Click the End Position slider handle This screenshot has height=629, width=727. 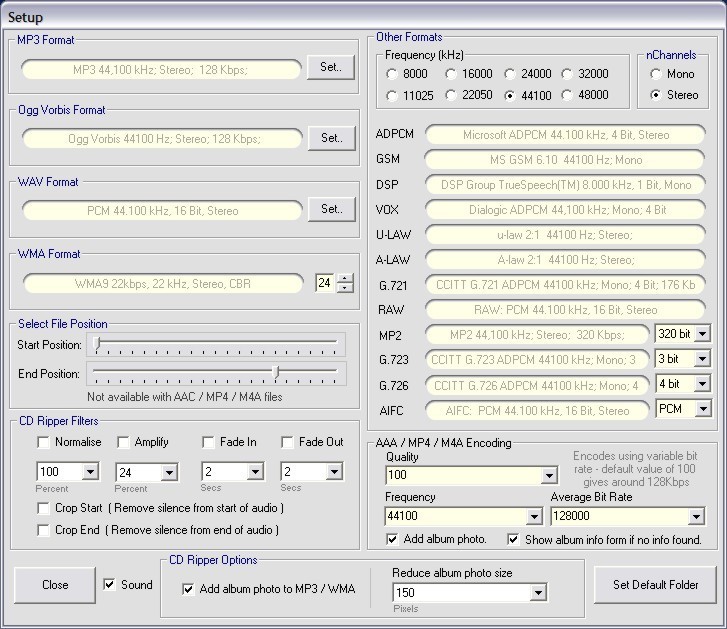276,372
